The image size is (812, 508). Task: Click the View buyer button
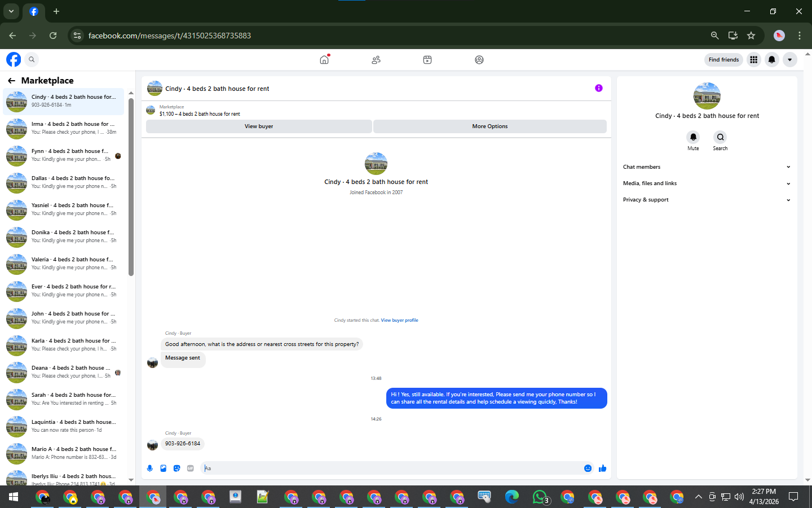pos(259,126)
